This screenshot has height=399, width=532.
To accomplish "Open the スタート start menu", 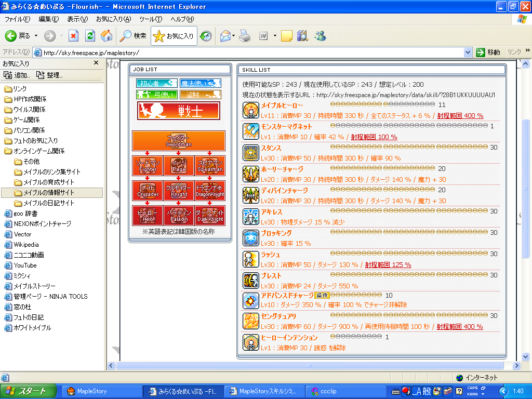I will click(28, 391).
